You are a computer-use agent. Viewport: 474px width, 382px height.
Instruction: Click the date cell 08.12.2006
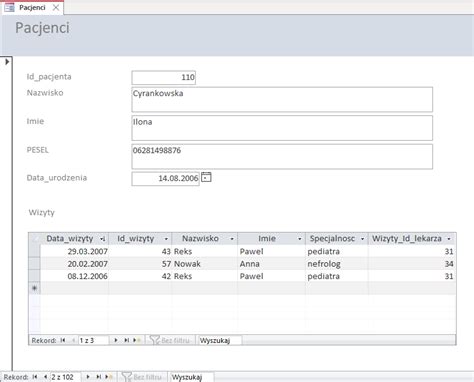coord(75,276)
